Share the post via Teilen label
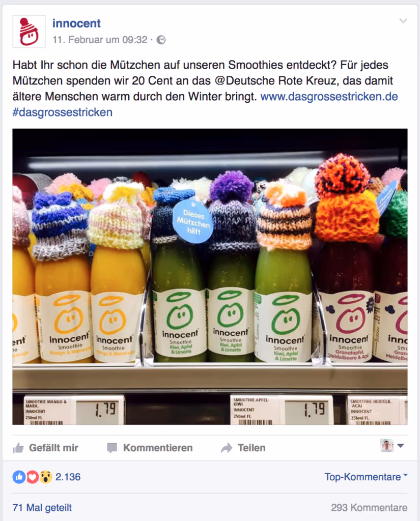Viewport: 420px width, 521px height. (x=251, y=448)
